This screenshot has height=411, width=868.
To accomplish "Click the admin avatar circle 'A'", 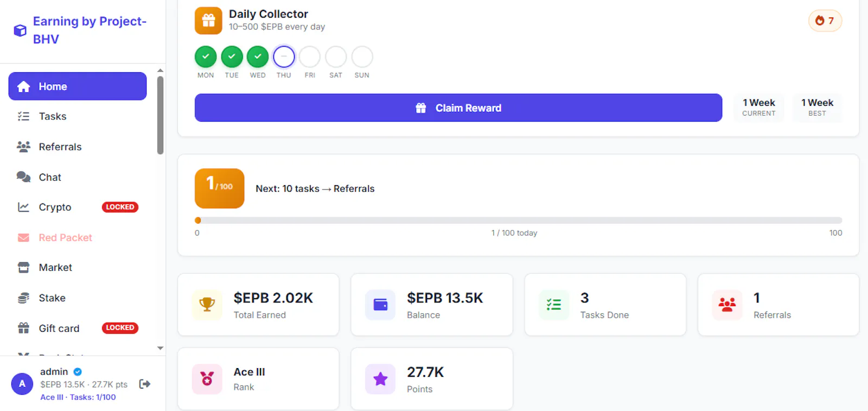I will pyautogui.click(x=22, y=384).
